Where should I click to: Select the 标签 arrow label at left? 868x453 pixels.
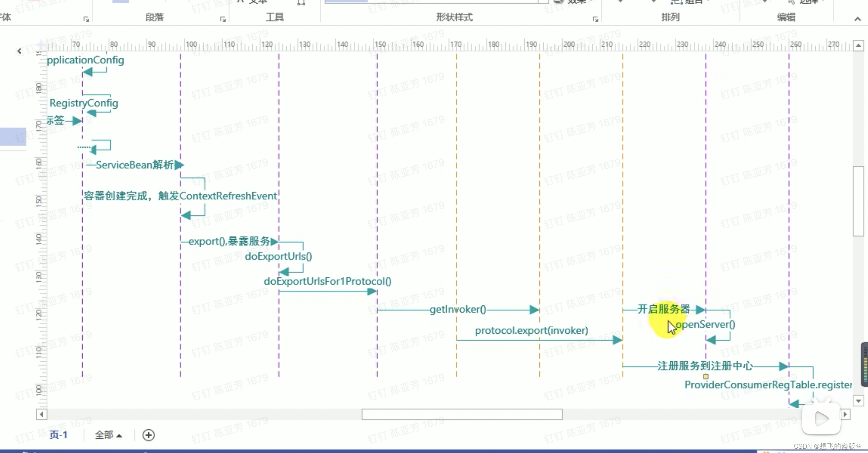(x=56, y=120)
